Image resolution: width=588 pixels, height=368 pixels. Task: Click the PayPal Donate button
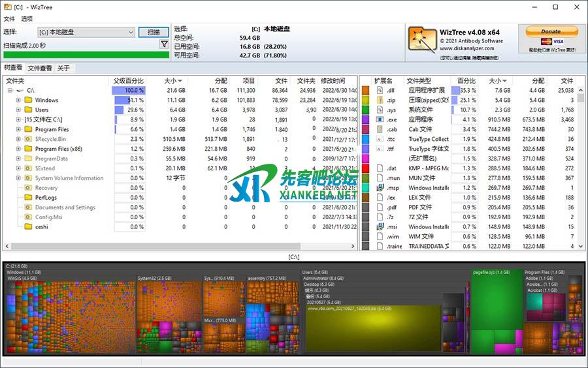pos(551,31)
